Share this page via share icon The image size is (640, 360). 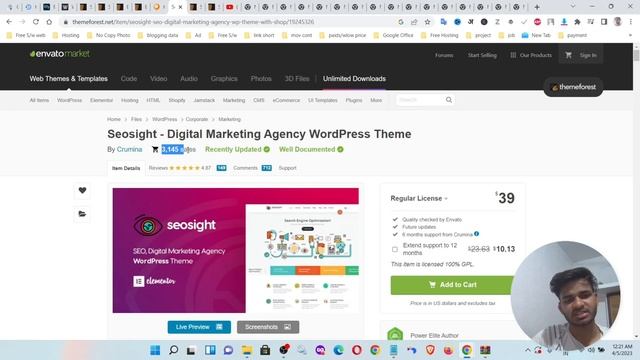tap(414, 22)
